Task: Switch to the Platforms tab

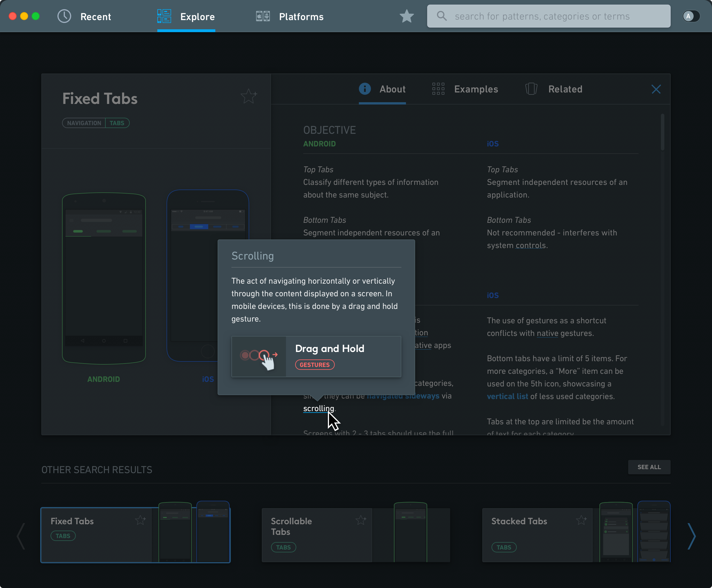Action: [x=290, y=16]
